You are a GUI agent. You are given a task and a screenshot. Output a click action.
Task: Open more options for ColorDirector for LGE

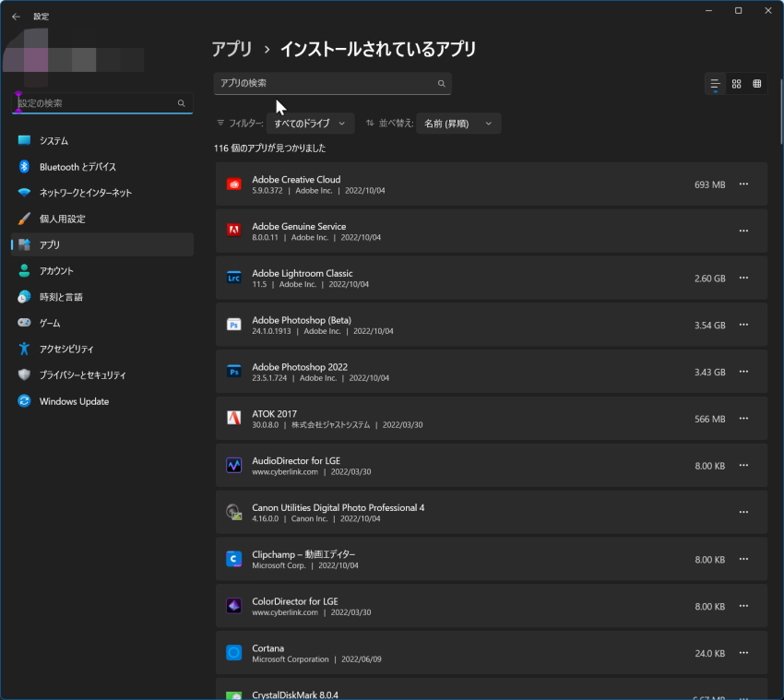pyautogui.click(x=744, y=606)
